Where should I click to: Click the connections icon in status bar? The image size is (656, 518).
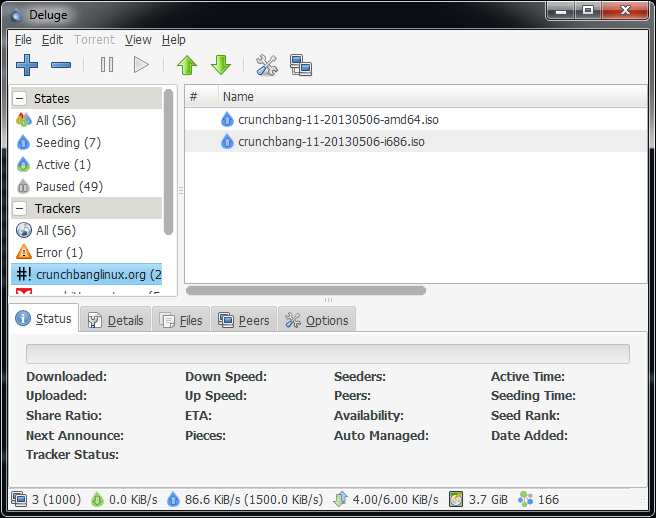(19, 499)
